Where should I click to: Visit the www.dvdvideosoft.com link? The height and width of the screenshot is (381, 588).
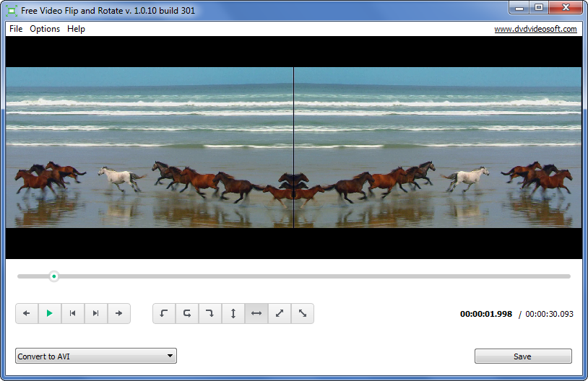pyautogui.click(x=535, y=29)
